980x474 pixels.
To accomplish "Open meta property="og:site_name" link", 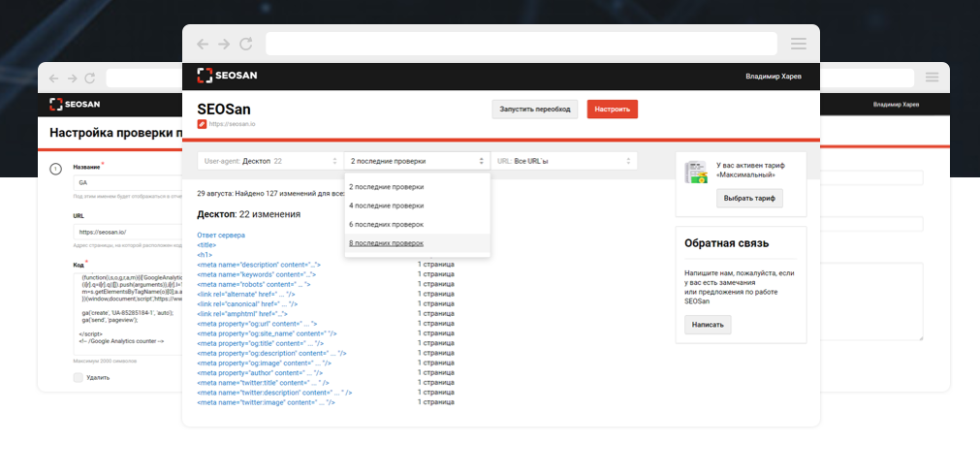I will pos(267,333).
